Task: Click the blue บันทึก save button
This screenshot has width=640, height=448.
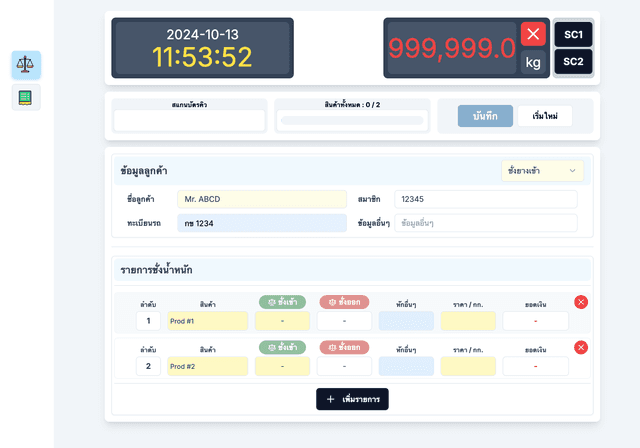Action: tap(485, 116)
